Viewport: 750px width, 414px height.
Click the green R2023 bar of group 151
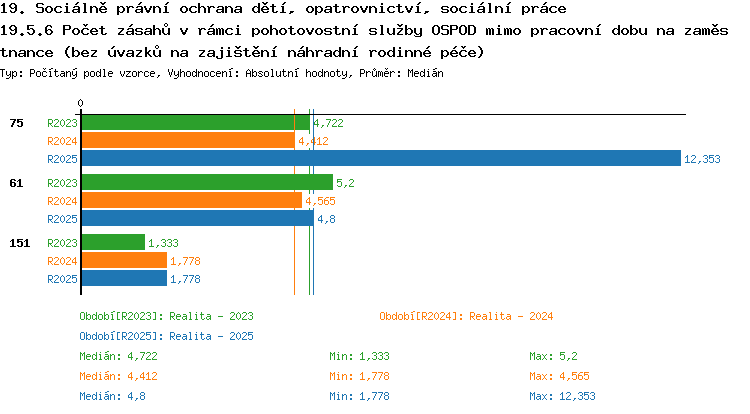113,242
